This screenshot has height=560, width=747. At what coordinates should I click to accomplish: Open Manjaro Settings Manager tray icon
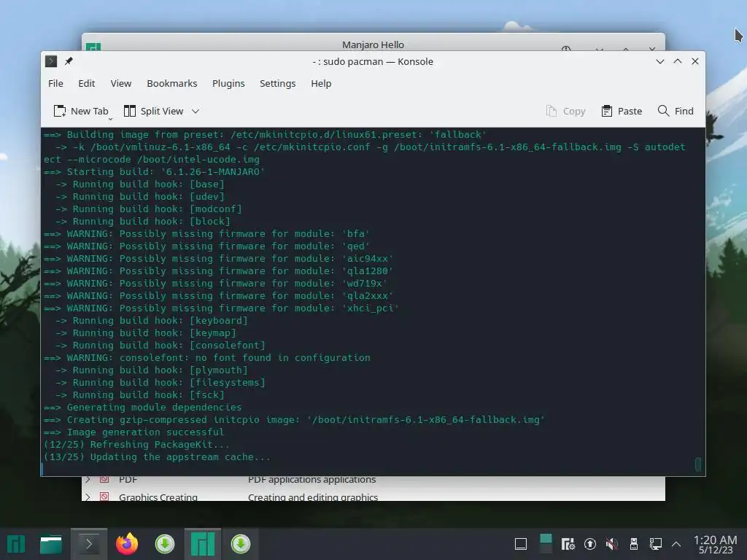(x=568, y=544)
